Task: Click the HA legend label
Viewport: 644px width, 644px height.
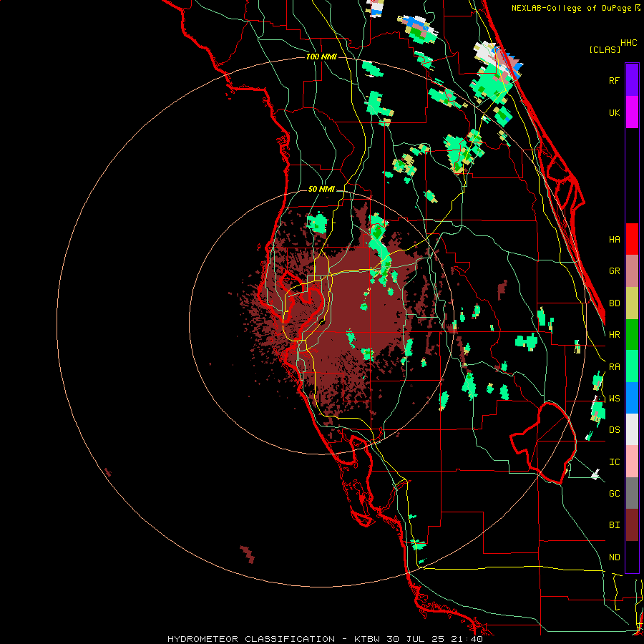Action: pos(614,239)
